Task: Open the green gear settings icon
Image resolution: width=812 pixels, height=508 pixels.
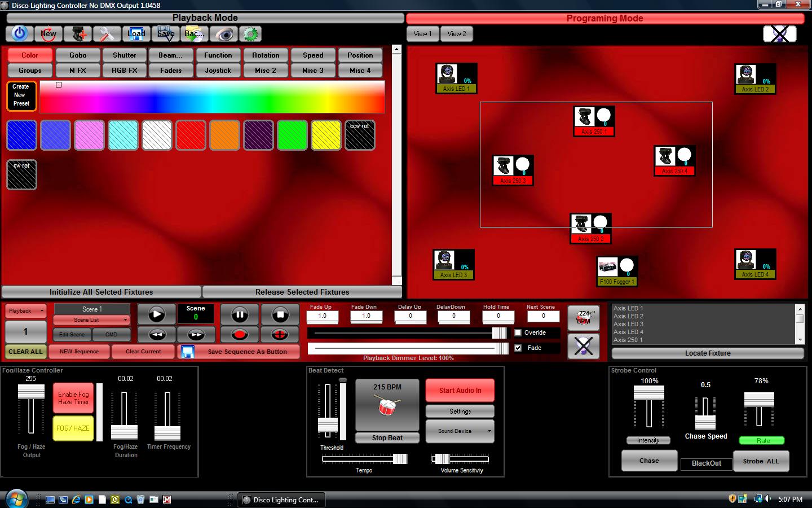Action: 250,34
